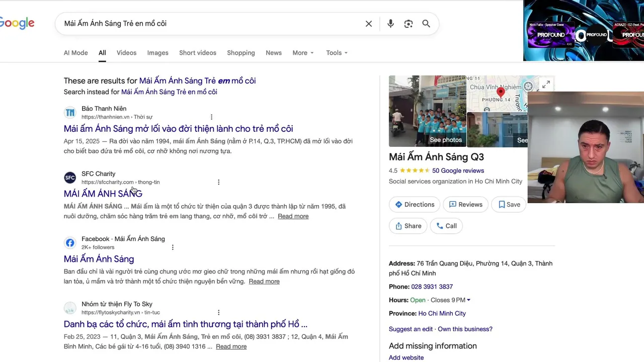Click the 'Add missing information' heading

433,346
